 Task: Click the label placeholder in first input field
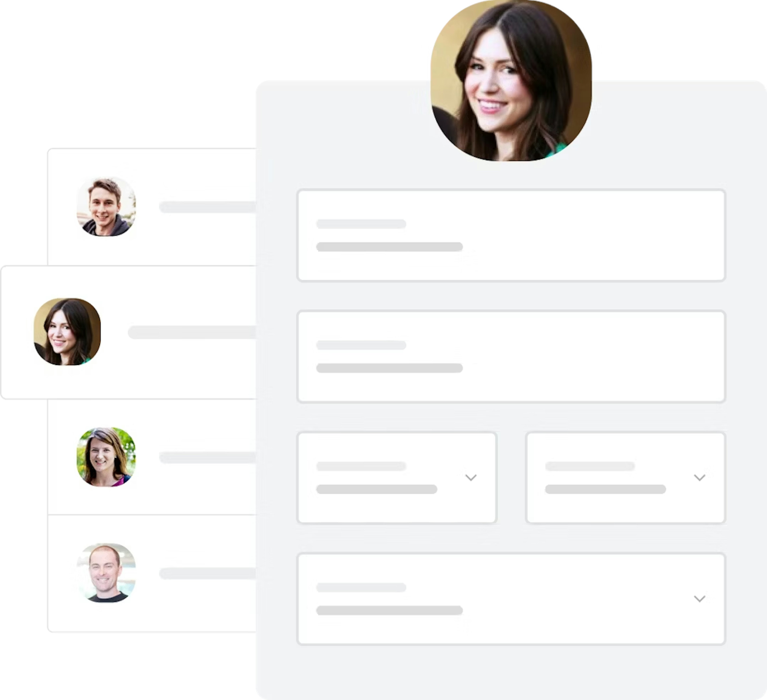coord(361,224)
